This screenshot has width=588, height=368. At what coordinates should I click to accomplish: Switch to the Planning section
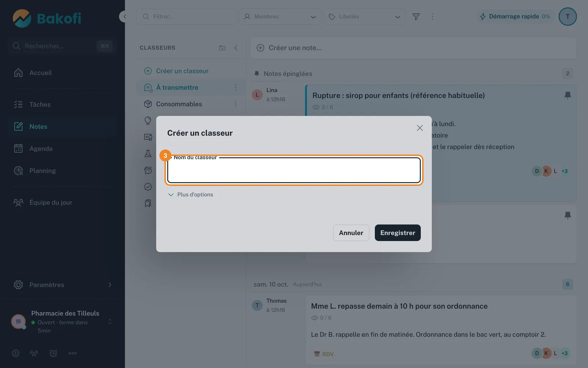click(x=62, y=171)
